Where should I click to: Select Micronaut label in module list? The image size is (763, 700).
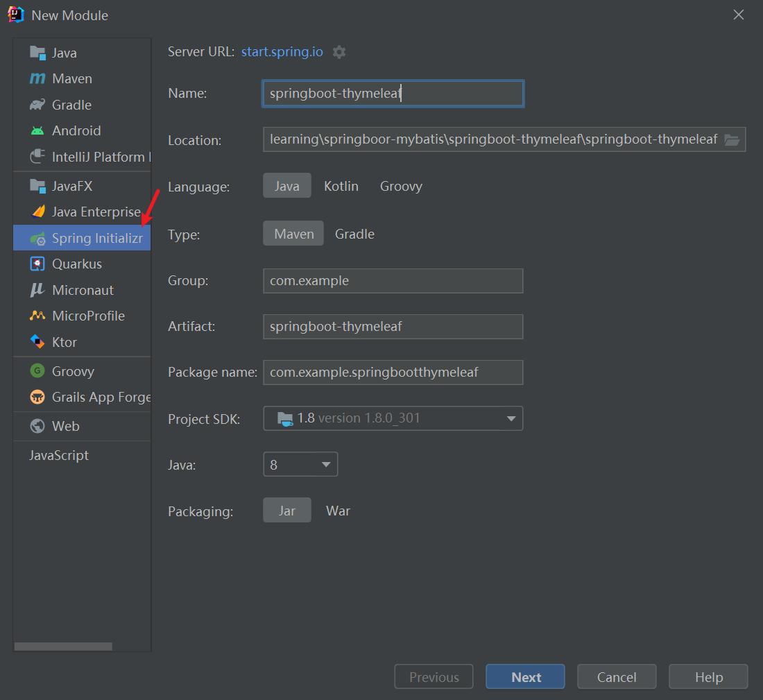pyautogui.click(x=83, y=290)
